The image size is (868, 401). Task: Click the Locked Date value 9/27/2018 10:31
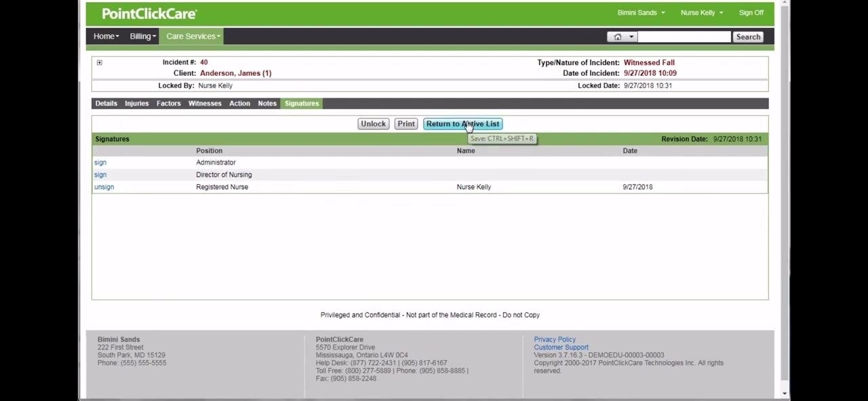tap(648, 86)
